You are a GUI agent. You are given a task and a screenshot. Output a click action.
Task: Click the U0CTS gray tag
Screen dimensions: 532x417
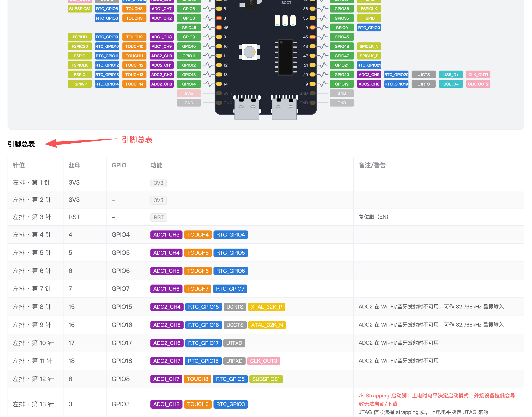click(235, 325)
